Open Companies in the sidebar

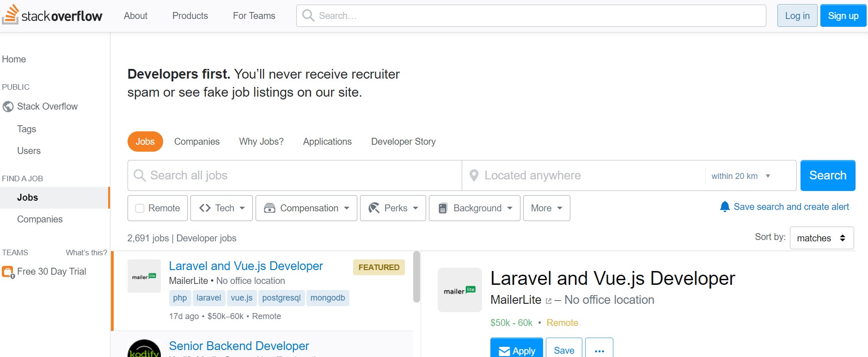coord(40,219)
